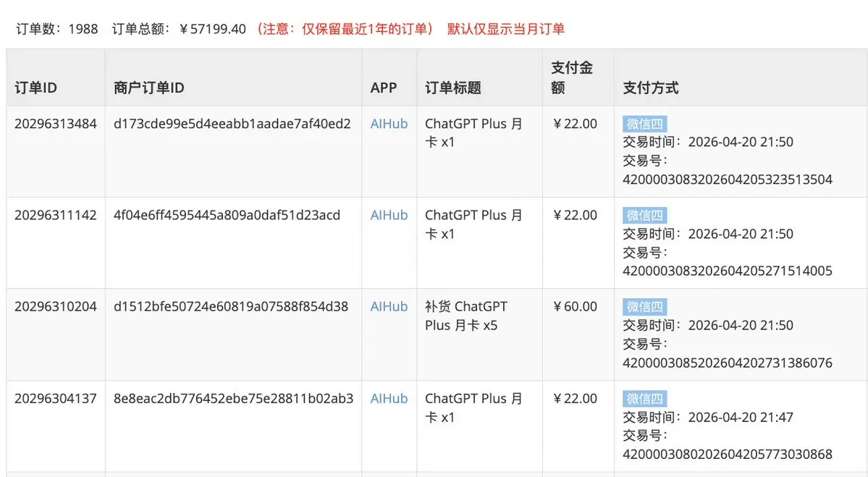Open AIHub link in order 20296311142 row
This screenshot has height=477, width=868.
click(389, 215)
